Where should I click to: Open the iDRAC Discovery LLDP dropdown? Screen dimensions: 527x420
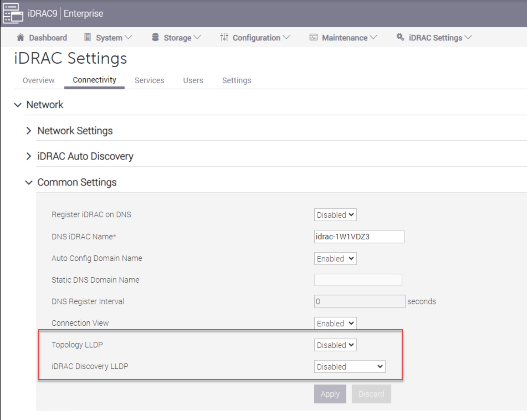[349, 367]
